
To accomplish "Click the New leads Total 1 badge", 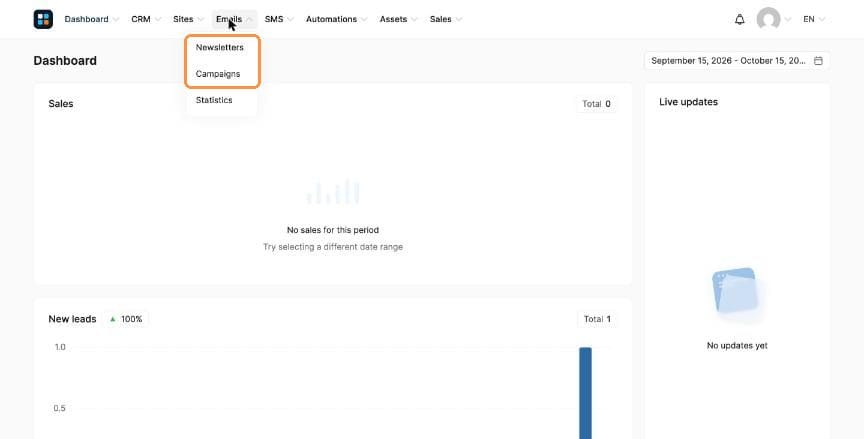I will coord(597,319).
